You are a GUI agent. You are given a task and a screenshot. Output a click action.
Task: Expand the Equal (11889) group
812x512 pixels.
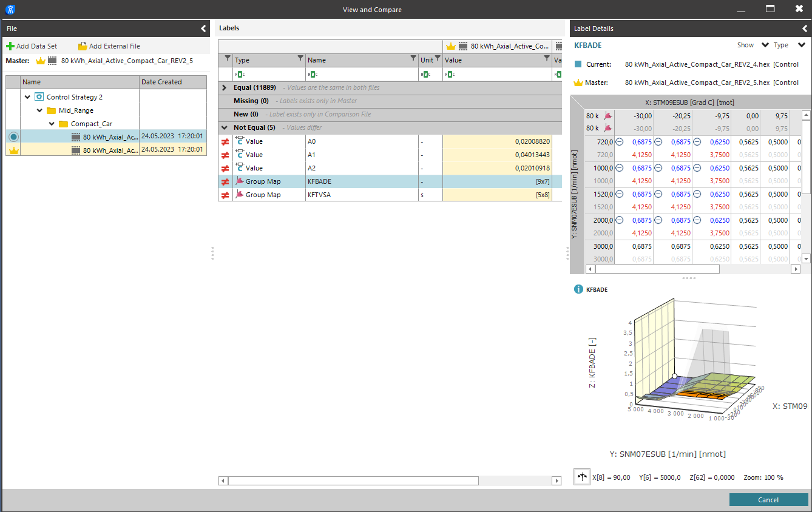tap(225, 87)
